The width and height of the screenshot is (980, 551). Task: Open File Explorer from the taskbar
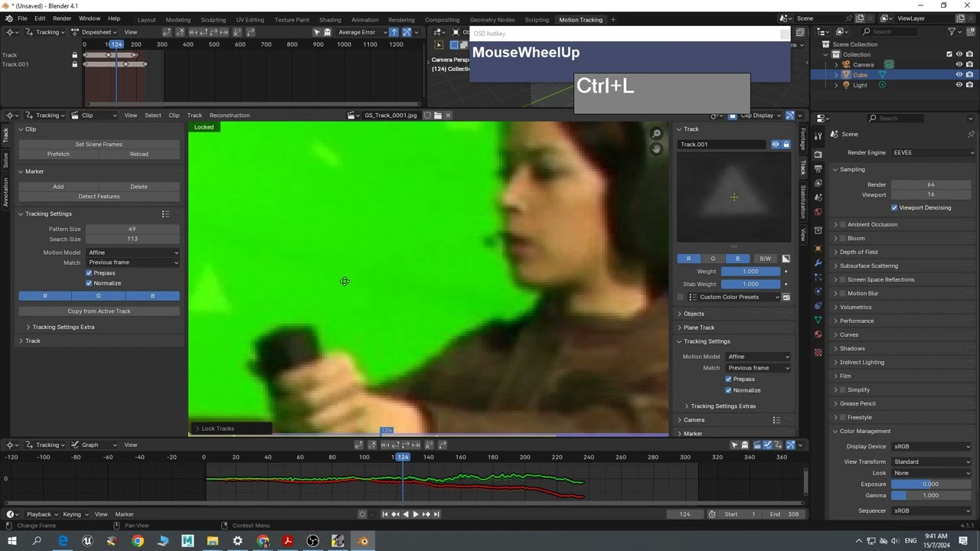point(213,541)
